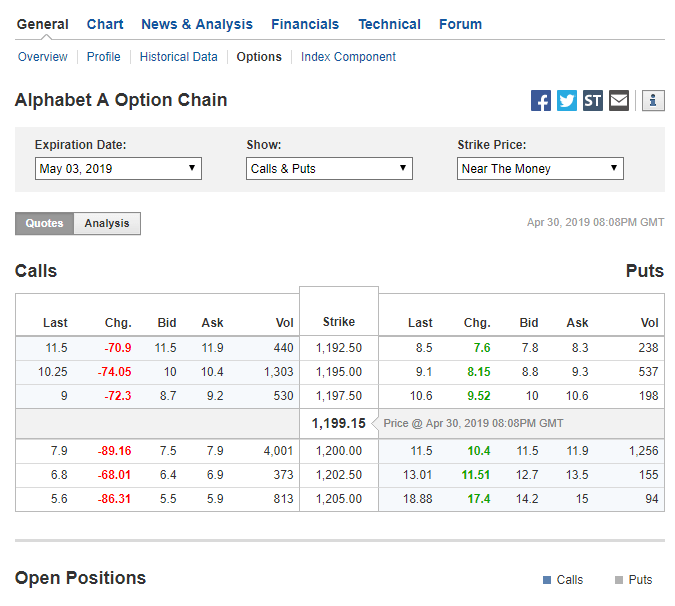Switch to the General tab
This screenshot has width=675, height=606.
pyautogui.click(x=43, y=25)
